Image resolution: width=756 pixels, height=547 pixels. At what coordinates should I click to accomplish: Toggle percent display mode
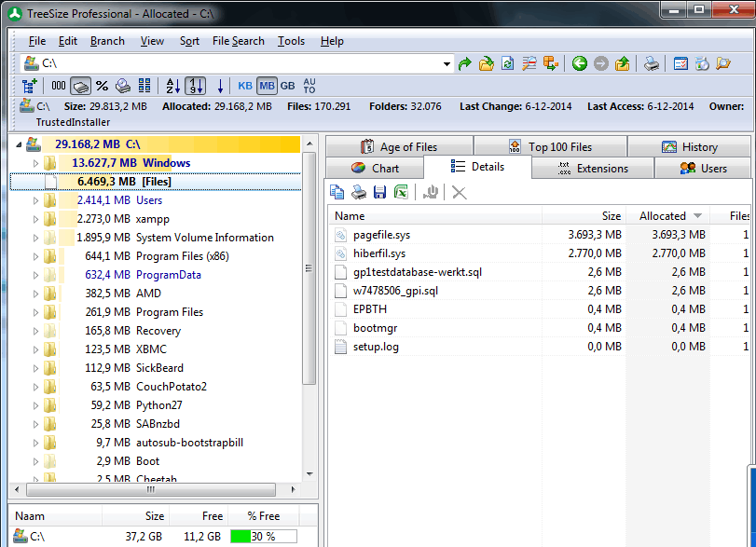click(102, 86)
